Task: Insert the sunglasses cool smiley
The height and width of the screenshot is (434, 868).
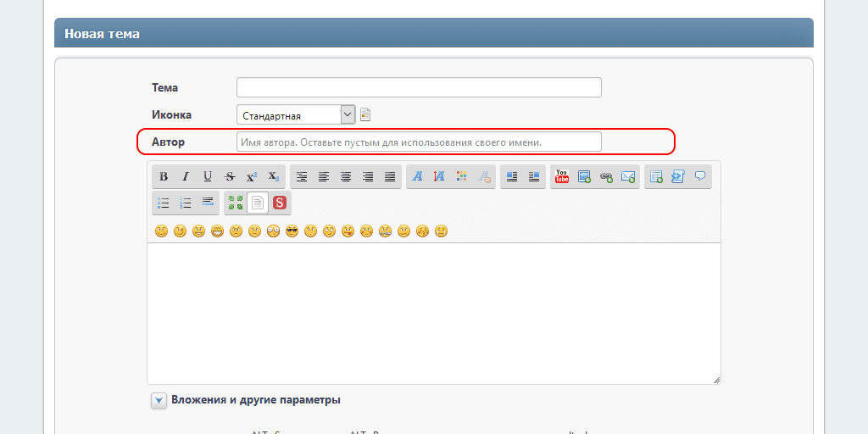Action: [x=292, y=231]
